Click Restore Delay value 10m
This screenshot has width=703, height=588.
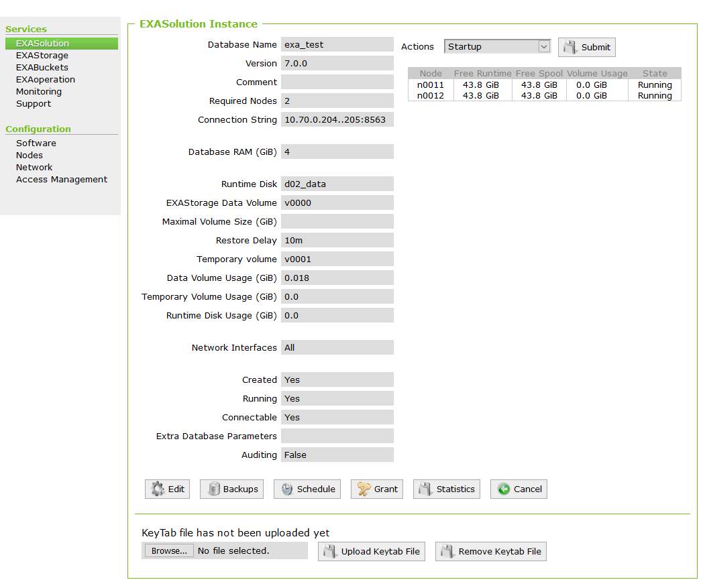pyautogui.click(x=337, y=240)
